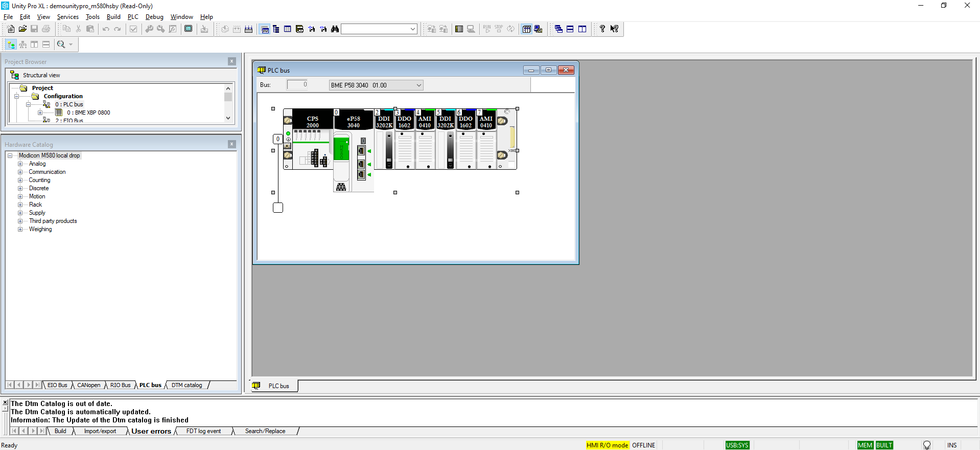This screenshot has width=980, height=450.
Task: Click the DDI 3202K module in slot 5
Action: click(446, 139)
